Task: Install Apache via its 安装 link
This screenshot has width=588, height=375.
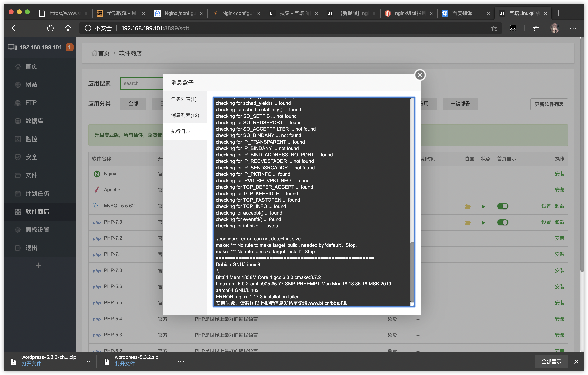Action: click(x=560, y=190)
